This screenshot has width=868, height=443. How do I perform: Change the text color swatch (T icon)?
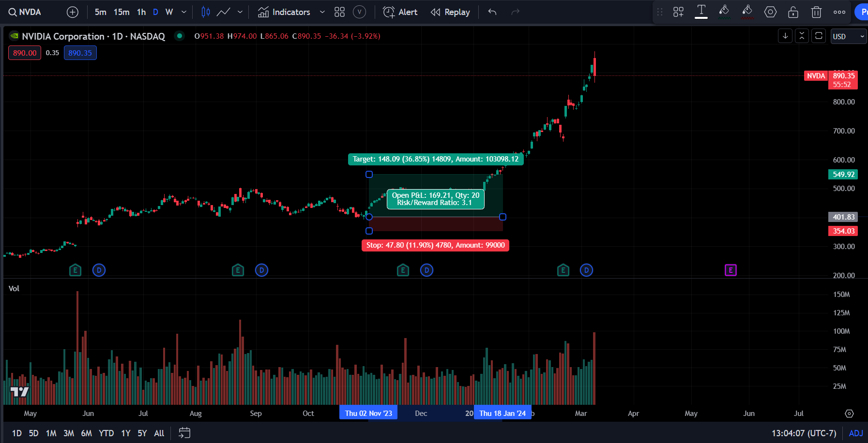click(701, 12)
